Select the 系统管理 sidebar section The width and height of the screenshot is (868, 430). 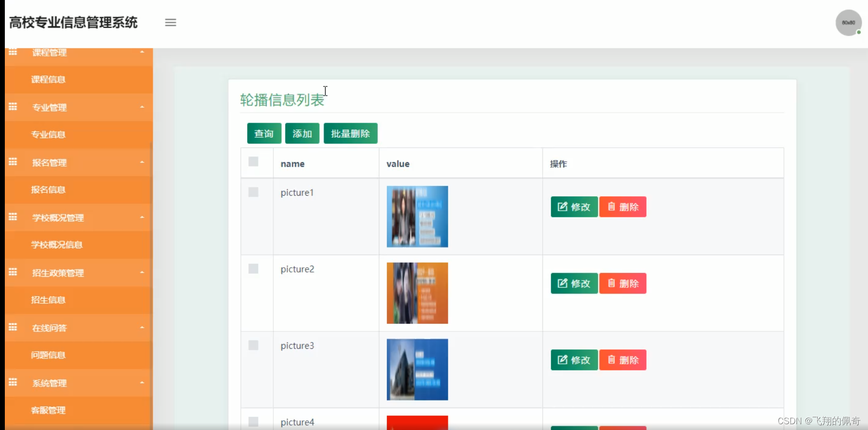(79, 383)
